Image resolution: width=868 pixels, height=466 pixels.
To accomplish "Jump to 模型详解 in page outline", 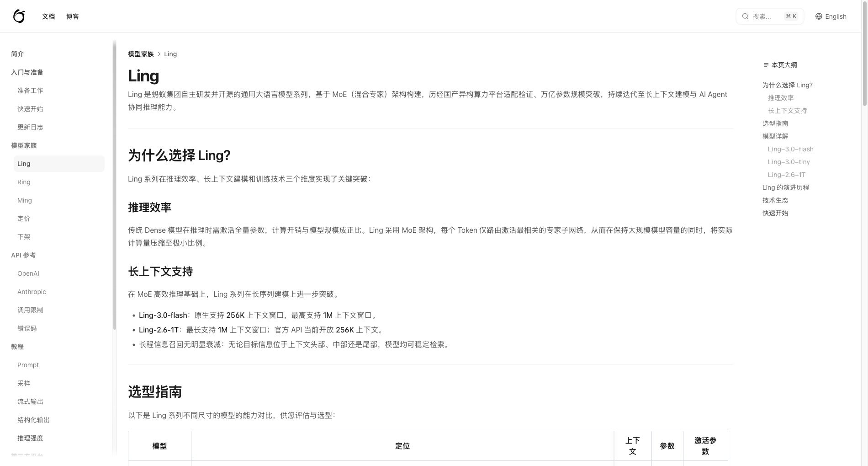I will (x=775, y=136).
